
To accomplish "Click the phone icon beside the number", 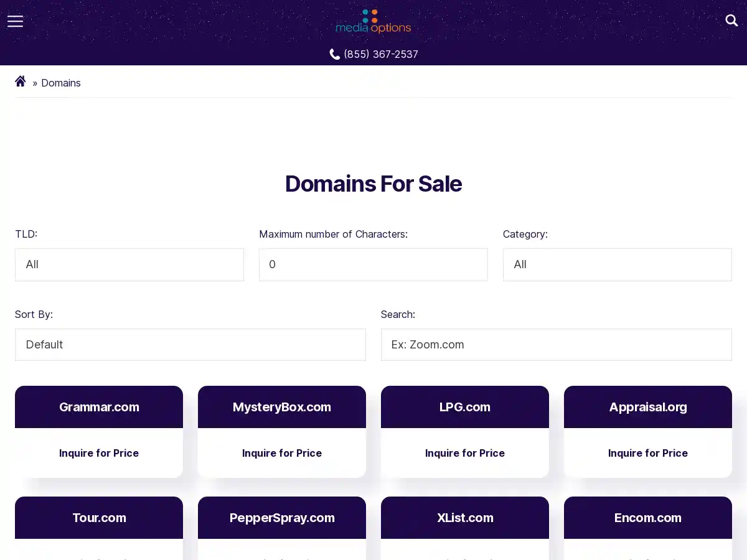I will click(335, 54).
